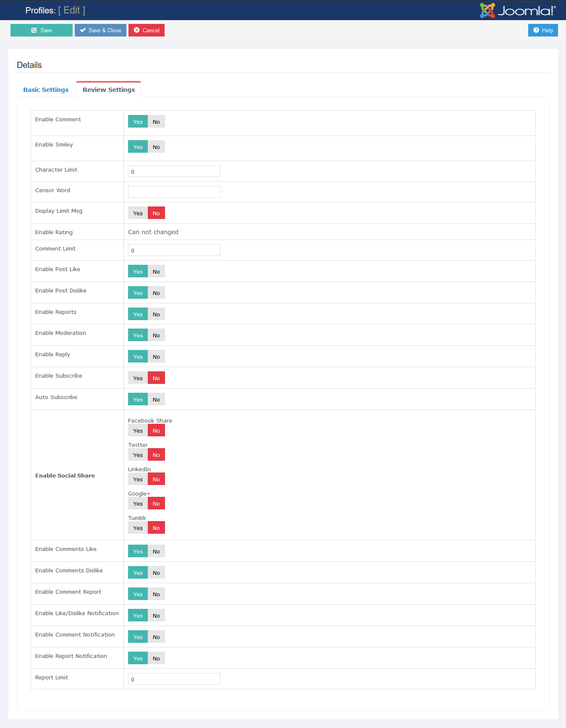Click the Character Limit input field
566x728 pixels.
pyautogui.click(x=174, y=171)
